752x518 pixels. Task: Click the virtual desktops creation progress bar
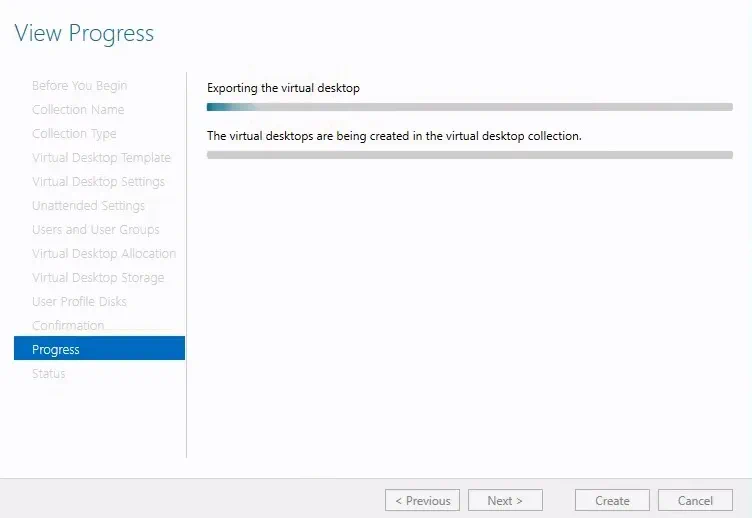point(469,155)
